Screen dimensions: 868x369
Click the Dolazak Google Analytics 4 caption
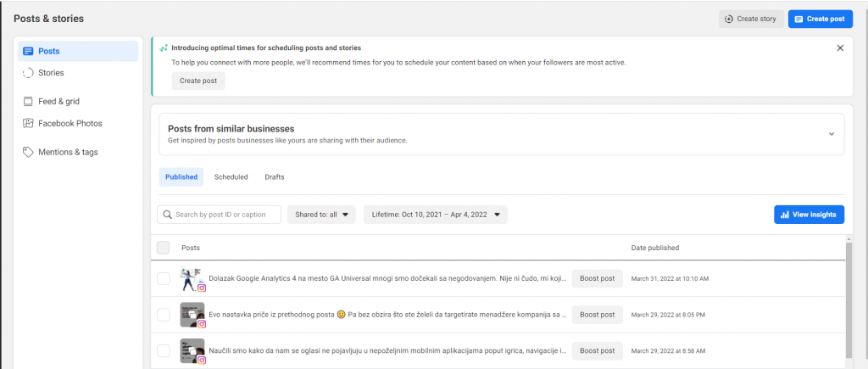(387, 279)
